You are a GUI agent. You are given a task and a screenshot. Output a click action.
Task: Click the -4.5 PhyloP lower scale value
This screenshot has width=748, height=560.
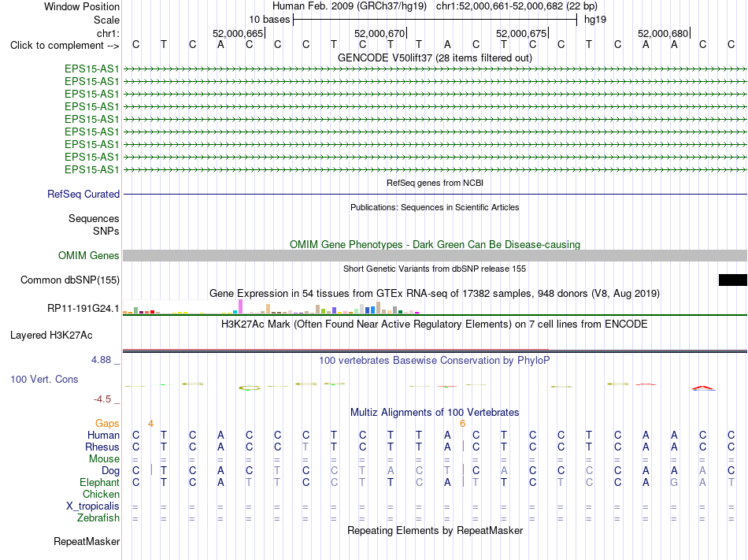[102, 399]
